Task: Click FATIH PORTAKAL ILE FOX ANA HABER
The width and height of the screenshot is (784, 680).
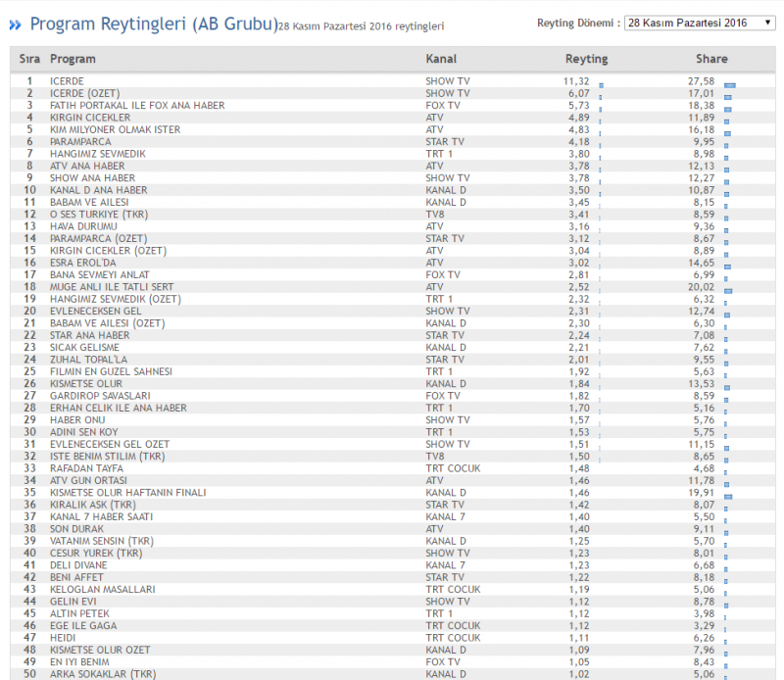Action: (137, 106)
